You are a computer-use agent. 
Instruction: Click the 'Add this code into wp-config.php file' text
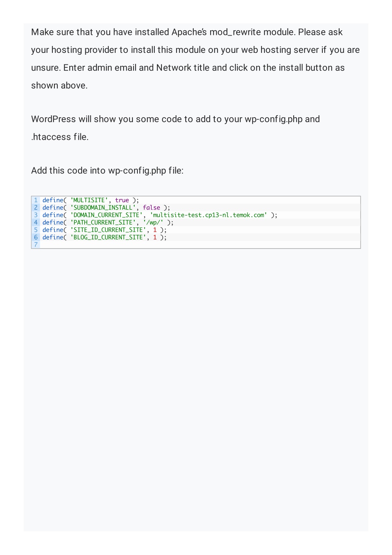pyautogui.click(x=107, y=171)
